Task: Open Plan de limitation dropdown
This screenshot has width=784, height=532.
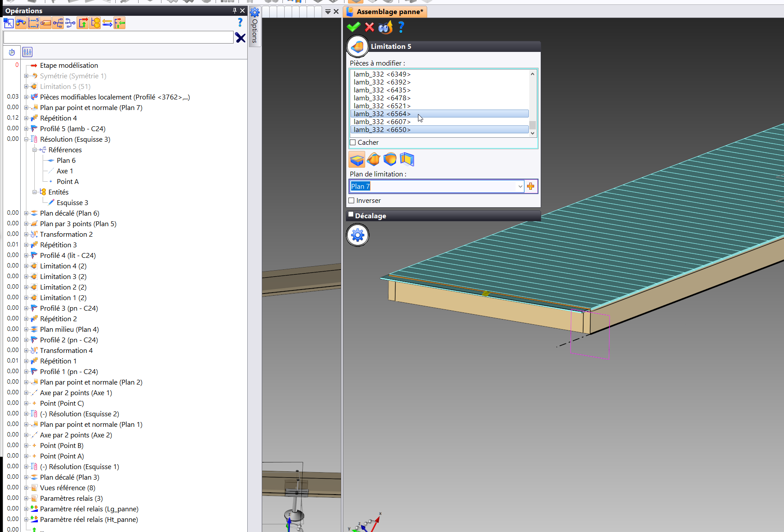Action: click(x=520, y=186)
